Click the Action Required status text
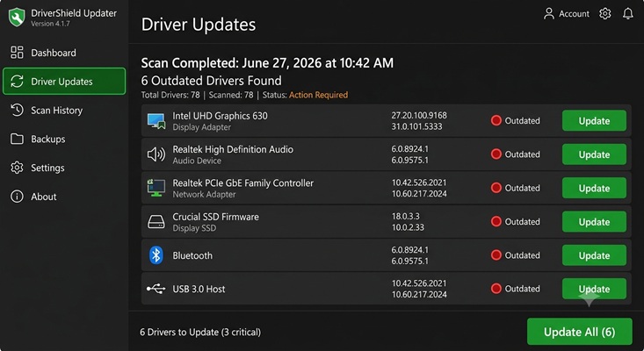This screenshot has width=644, height=351. point(318,95)
